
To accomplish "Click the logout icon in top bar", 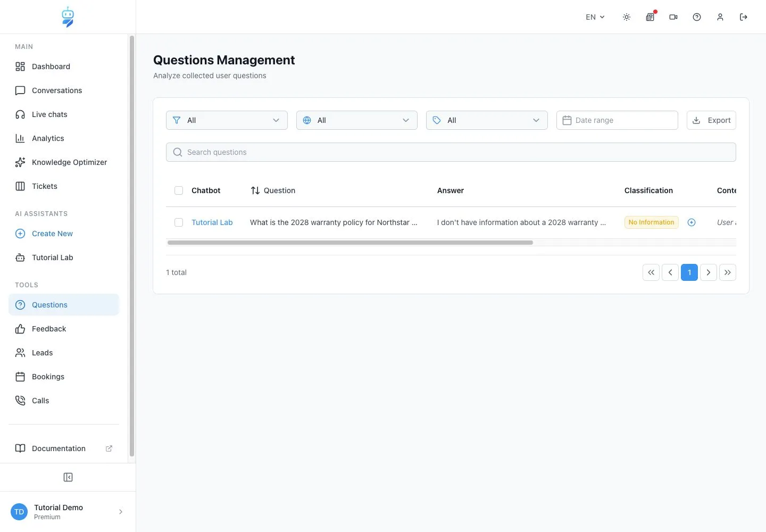I will point(744,17).
